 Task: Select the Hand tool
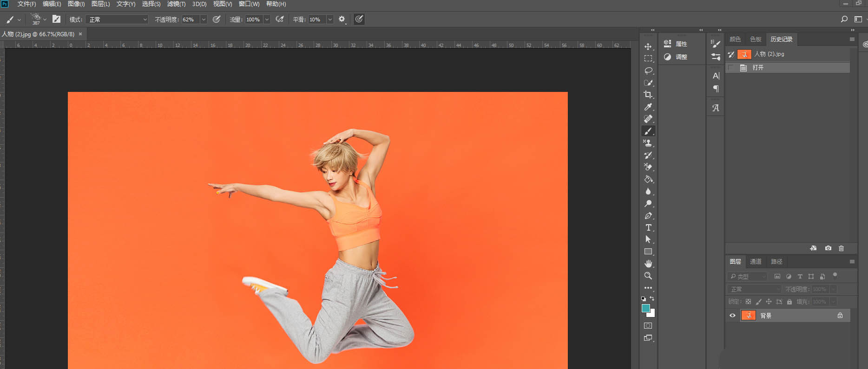[x=648, y=264]
